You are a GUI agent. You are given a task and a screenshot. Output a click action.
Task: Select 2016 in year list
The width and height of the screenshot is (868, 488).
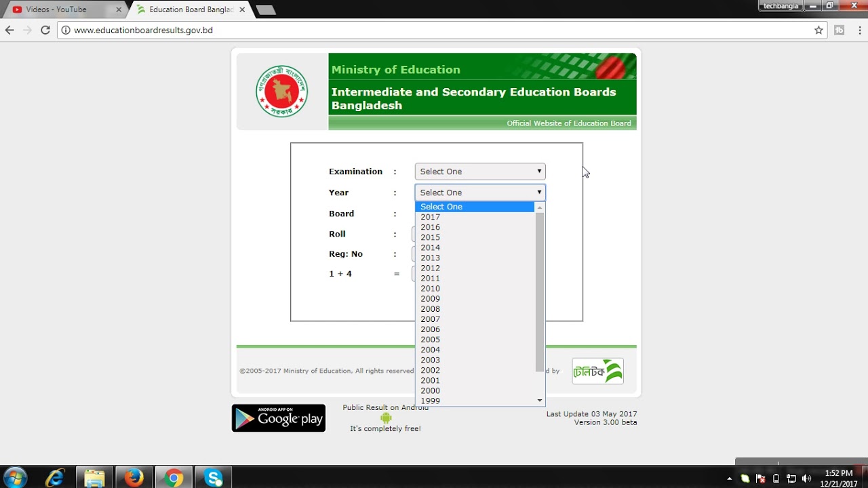pos(475,227)
